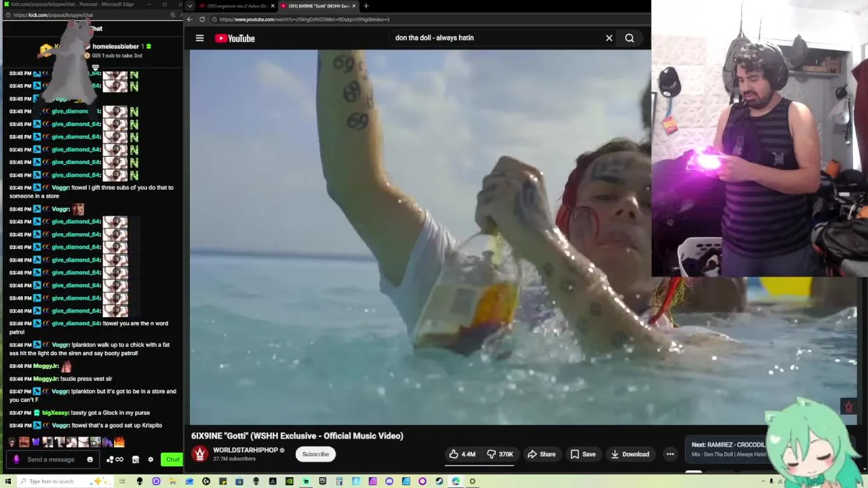Open Sticky Notes on the taskbar

pyautogui.click(x=222, y=481)
